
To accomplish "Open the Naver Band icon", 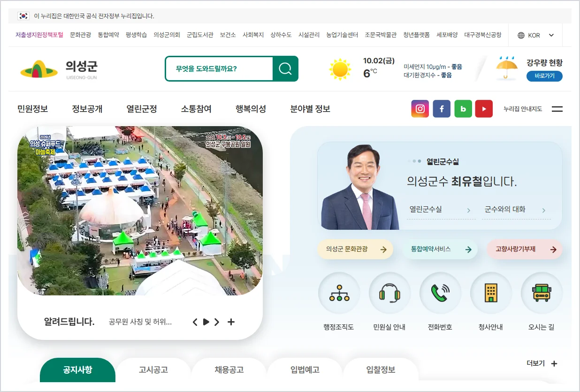I will point(463,109).
